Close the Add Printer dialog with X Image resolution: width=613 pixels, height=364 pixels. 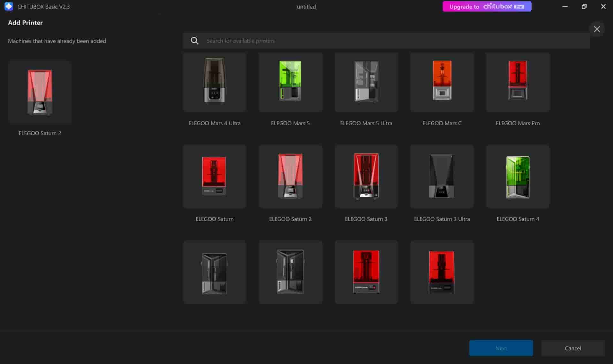point(597,29)
